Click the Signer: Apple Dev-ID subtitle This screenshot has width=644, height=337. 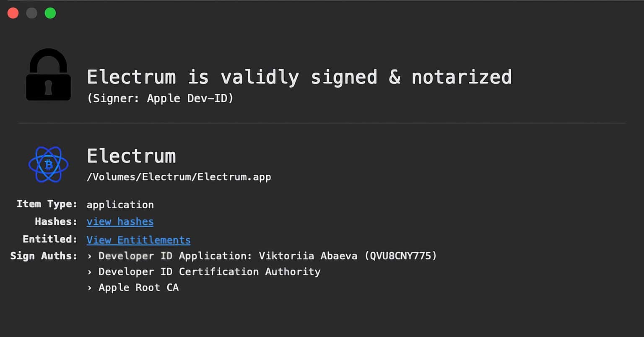(x=160, y=99)
